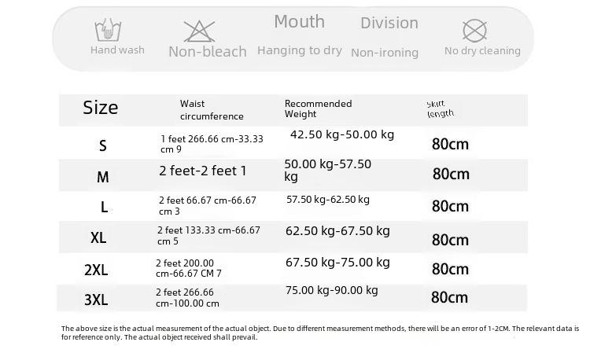The width and height of the screenshot is (590, 364).
Task: Select the Hand wash label
Action: click(117, 50)
